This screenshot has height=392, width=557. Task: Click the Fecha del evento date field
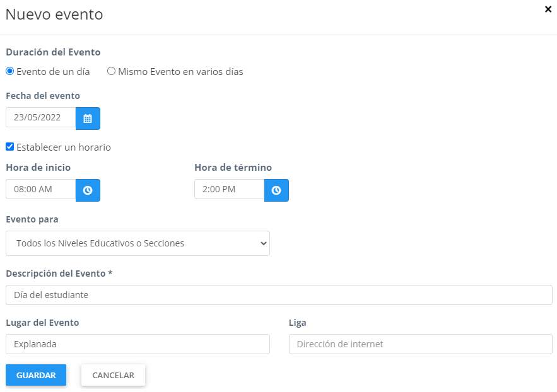41,117
